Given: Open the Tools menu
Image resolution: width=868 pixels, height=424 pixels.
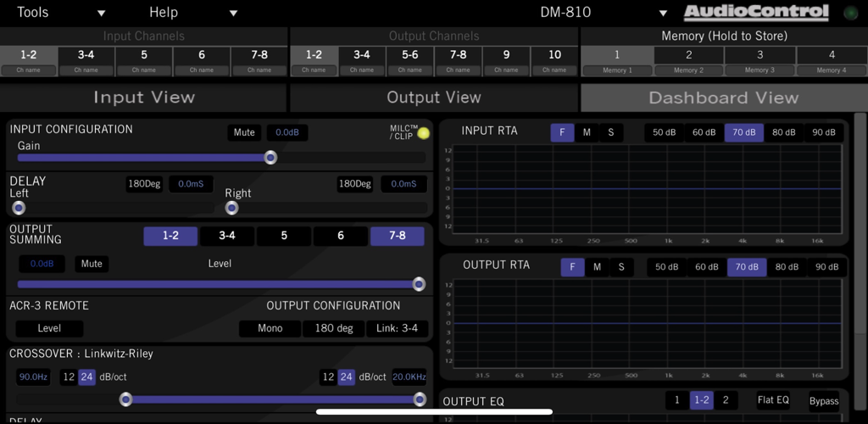Looking at the screenshot, I should (33, 12).
